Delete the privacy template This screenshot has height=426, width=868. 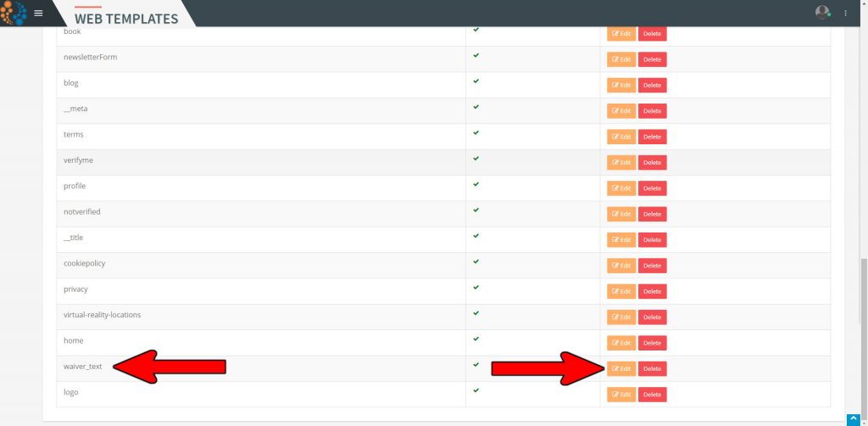pos(652,291)
